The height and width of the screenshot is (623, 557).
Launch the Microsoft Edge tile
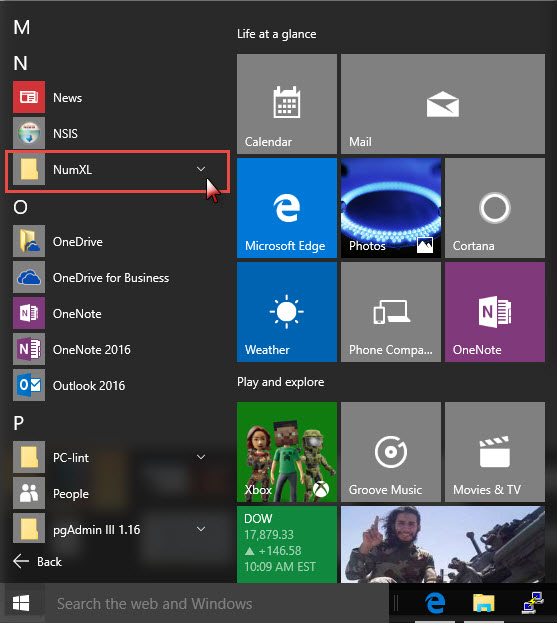tap(287, 208)
